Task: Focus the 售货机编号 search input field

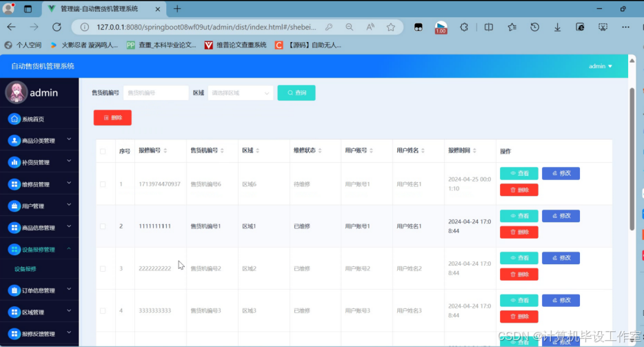Action: pyautogui.click(x=156, y=93)
